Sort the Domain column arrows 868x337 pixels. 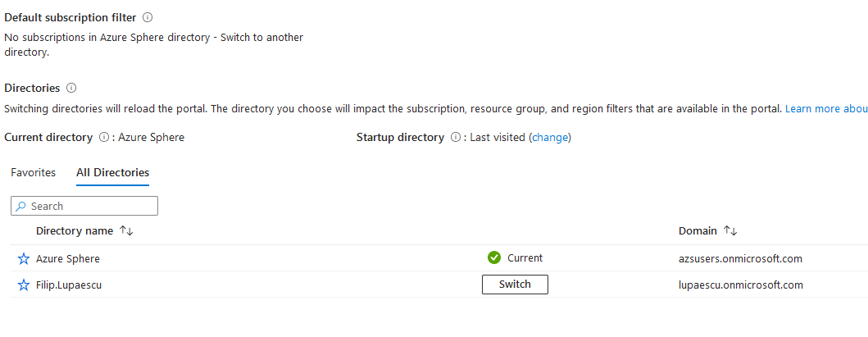coord(731,230)
